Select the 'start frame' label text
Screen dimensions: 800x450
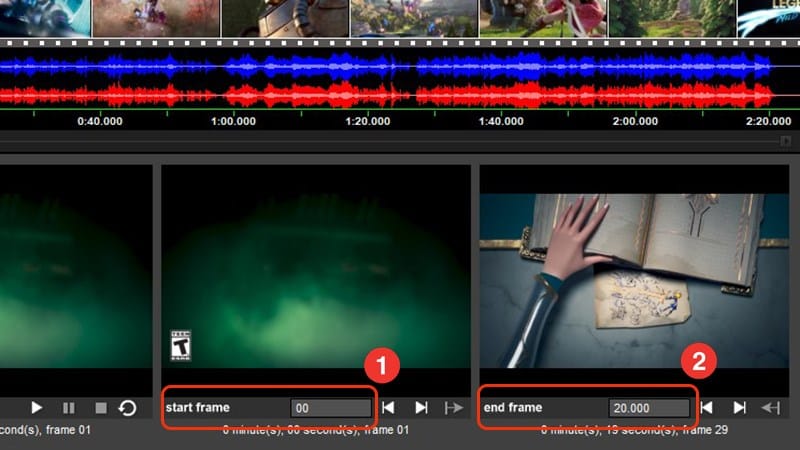[x=197, y=408]
